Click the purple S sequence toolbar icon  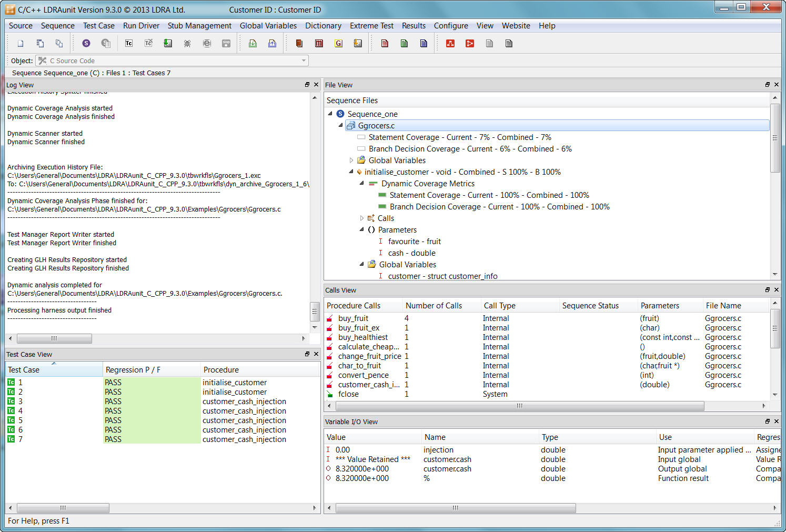86,43
